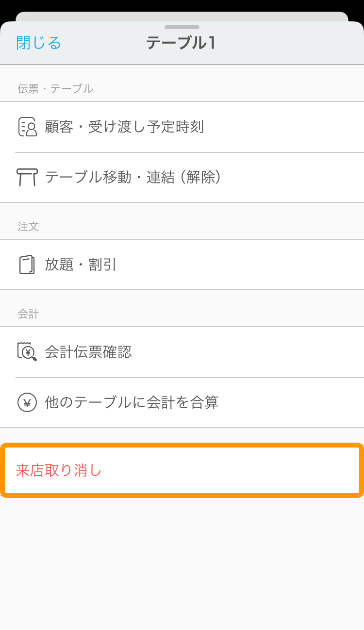Select the circled yen icon for merging bills

click(28, 403)
